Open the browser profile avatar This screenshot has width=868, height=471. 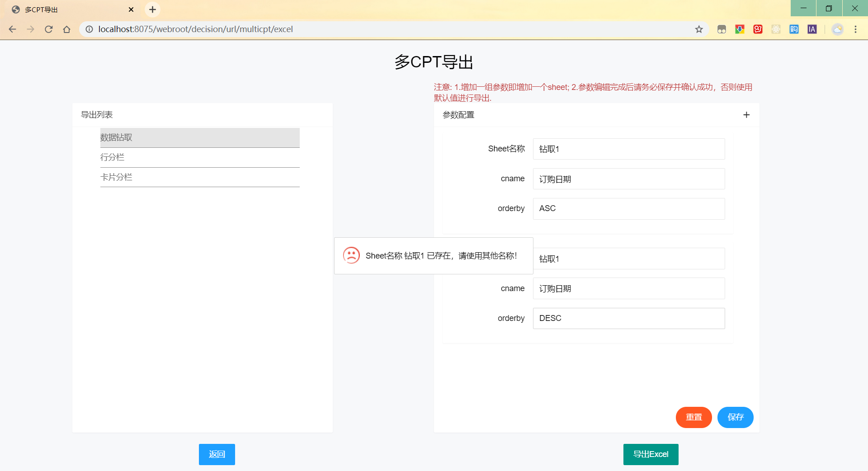pyautogui.click(x=837, y=29)
